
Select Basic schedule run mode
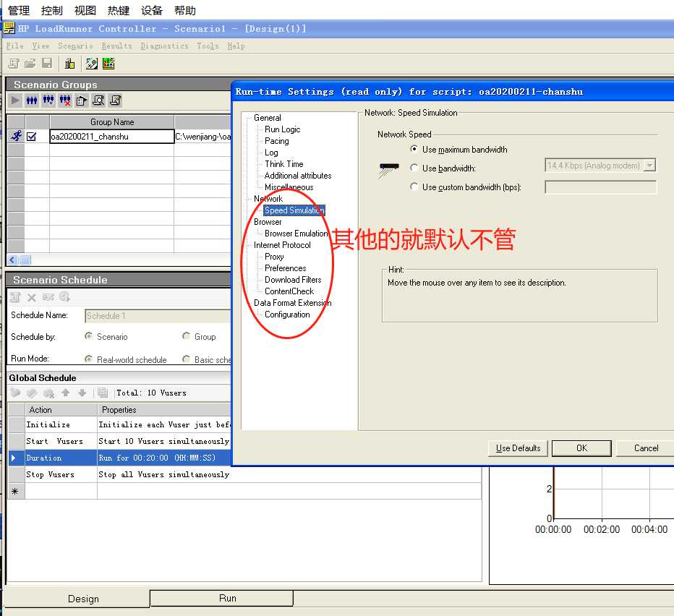click(186, 359)
